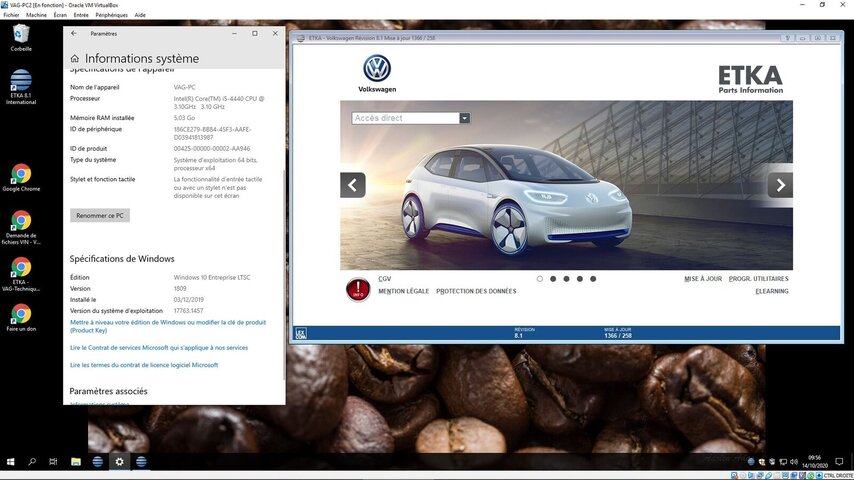The image size is (854, 480).
Task: Open the MENTION LÉGALE link
Action: pos(404,291)
